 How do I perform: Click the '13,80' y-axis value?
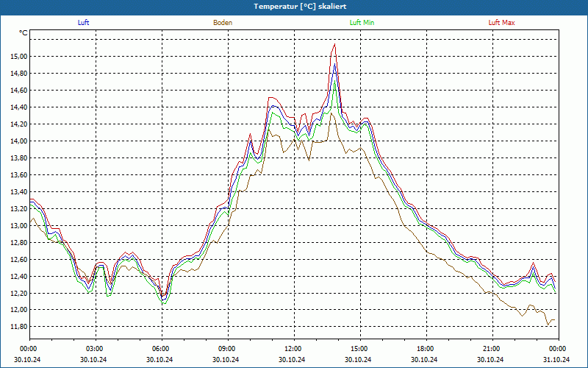click(20, 158)
